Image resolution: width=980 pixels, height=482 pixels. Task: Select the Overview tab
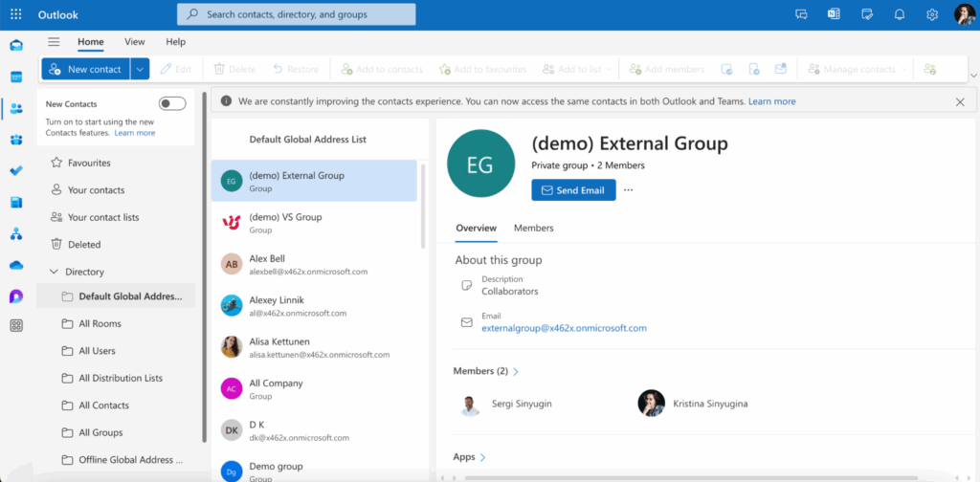(477, 228)
